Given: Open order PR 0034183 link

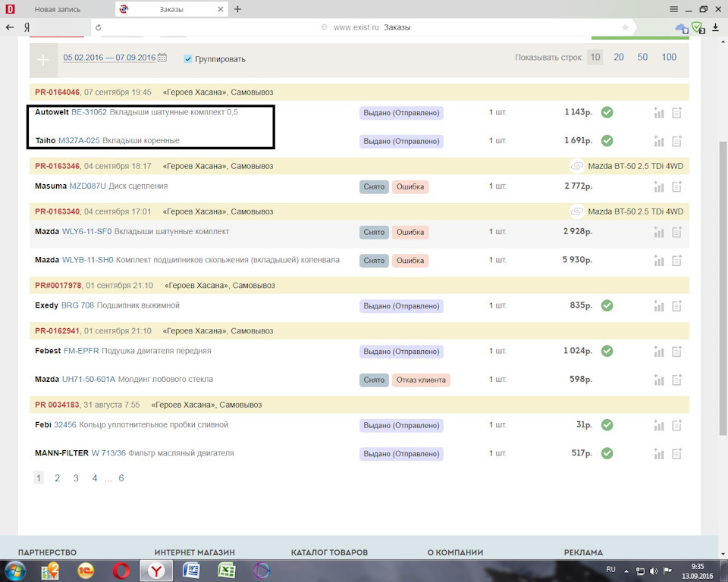Looking at the screenshot, I should pyautogui.click(x=57, y=404).
